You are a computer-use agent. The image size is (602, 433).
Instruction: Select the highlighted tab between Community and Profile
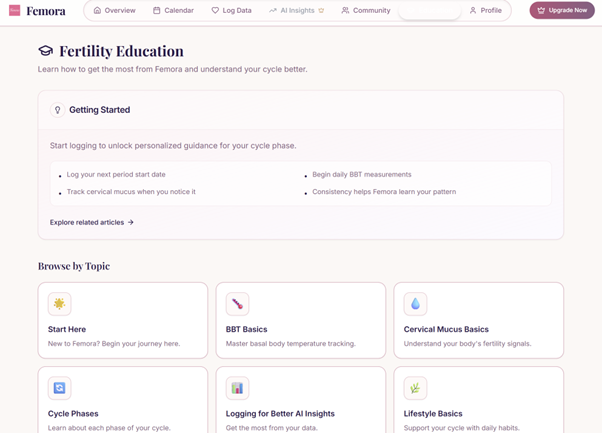point(430,10)
